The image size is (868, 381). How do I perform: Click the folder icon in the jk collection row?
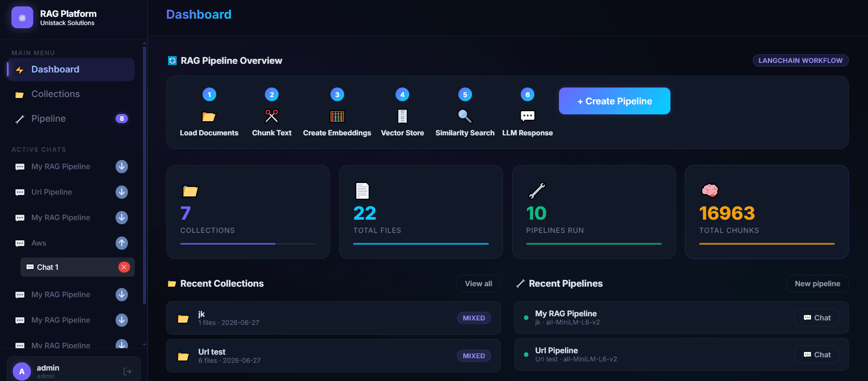pyautogui.click(x=183, y=319)
